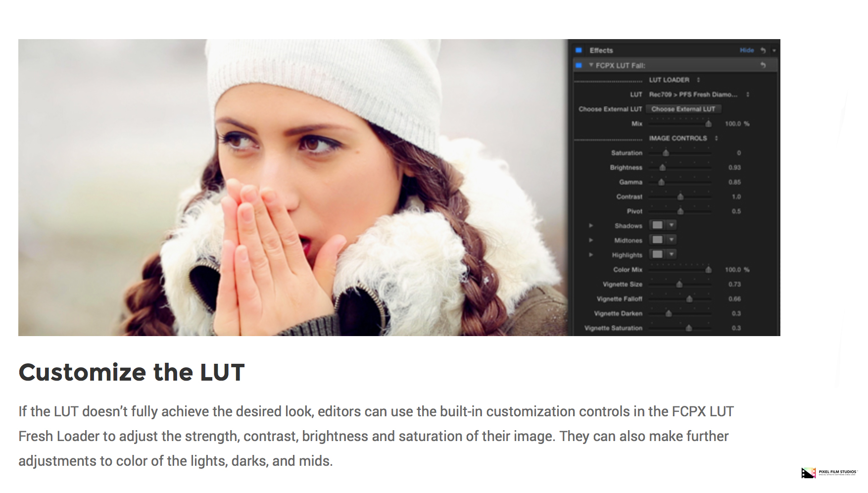This screenshot has width=868, height=493.
Task: Open the Effects header options menu arrow
Action: pos(774,50)
